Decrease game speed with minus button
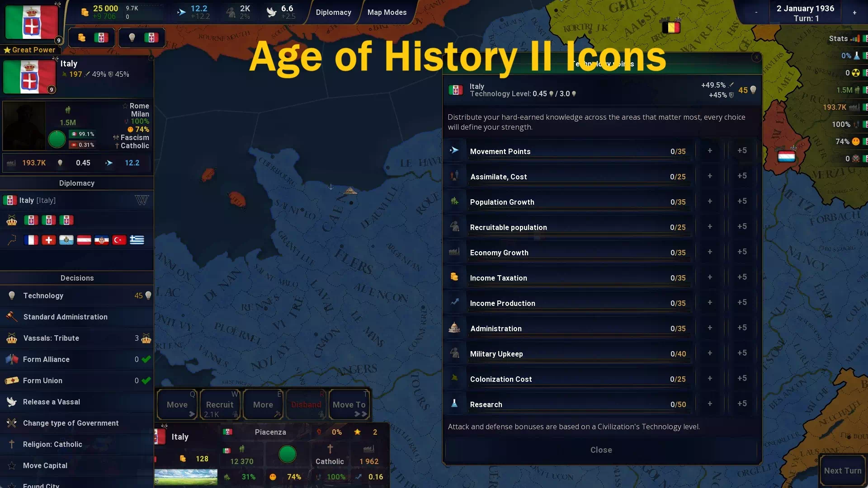The height and width of the screenshot is (488, 868). 756,13
